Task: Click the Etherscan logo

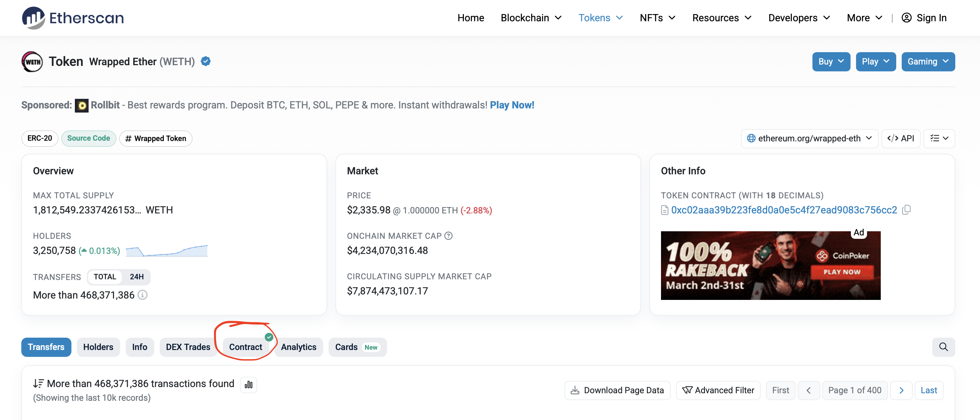Action: click(x=73, y=18)
